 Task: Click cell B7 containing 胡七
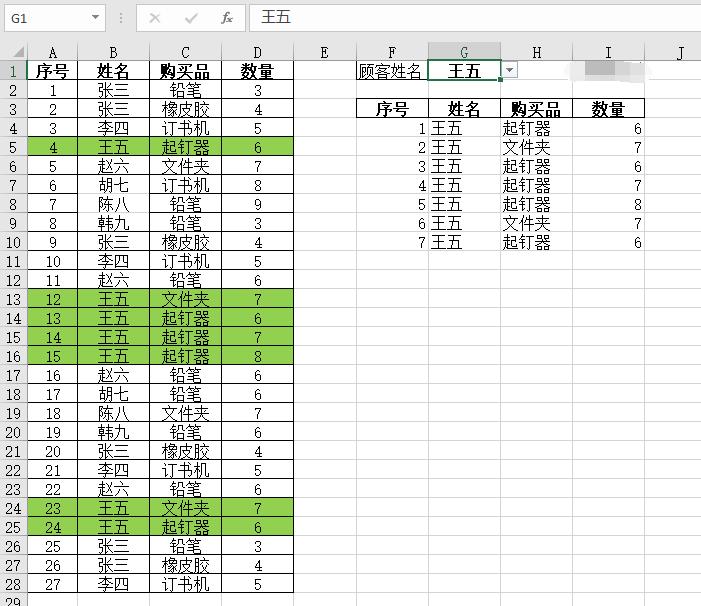pos(114,185)
